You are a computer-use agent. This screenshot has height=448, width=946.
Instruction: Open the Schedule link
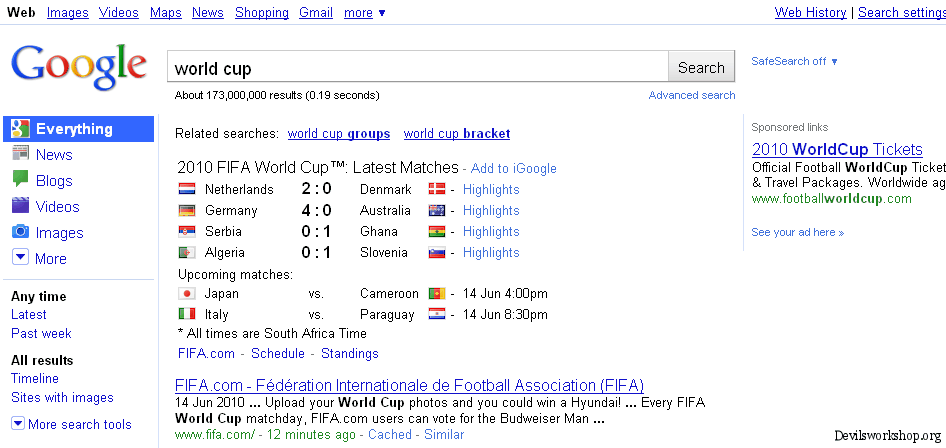click(278, 353)
